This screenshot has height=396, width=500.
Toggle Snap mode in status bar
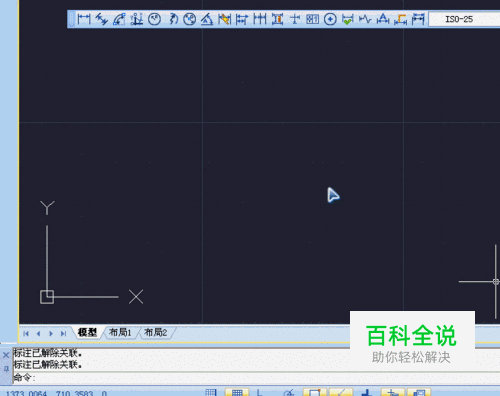point(211,392)
